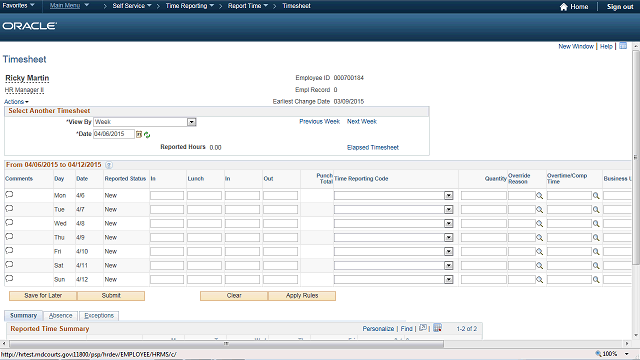Open the View All popup icon next to Find
Screen dimensions: 640x360
pos(423,328)
